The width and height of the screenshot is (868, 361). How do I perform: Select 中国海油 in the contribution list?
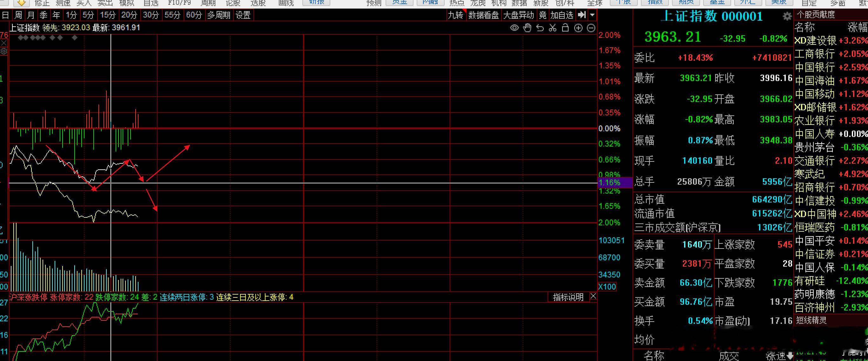[x=831, y=81]
